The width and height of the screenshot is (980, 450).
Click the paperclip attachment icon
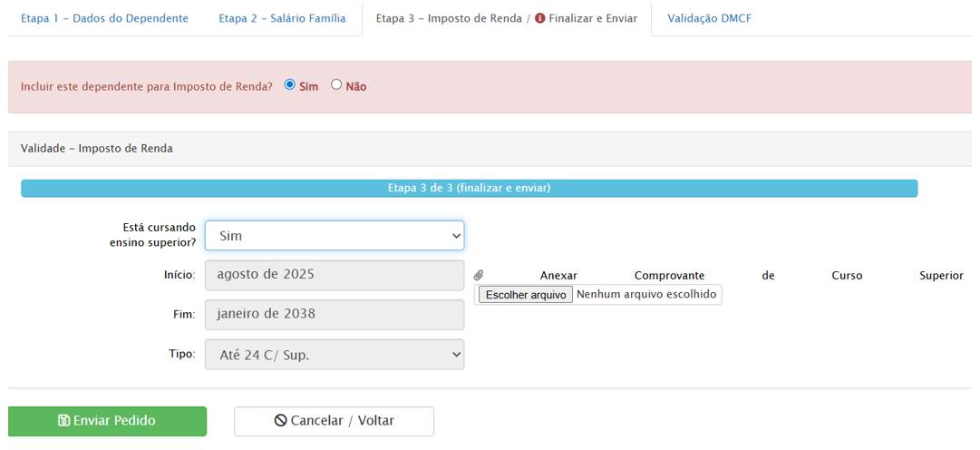pyautogui.click(x=479, y=276)
